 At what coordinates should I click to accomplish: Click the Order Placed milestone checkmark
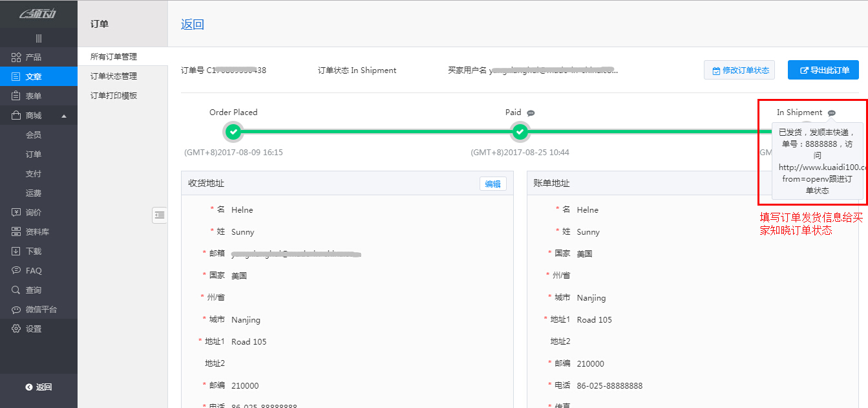click(x=233, y=132)
